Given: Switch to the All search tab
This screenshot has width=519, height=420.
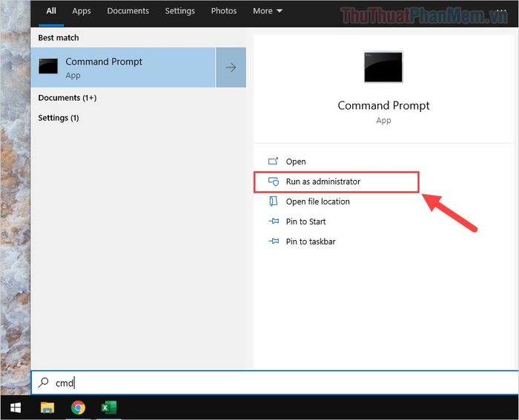Looking at the screenshot, I should coord(51,11).
